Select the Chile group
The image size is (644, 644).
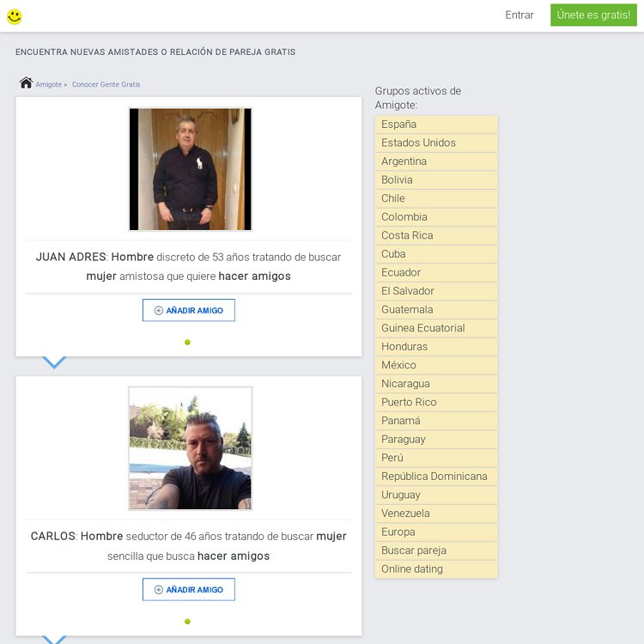(x=436, y=198)
